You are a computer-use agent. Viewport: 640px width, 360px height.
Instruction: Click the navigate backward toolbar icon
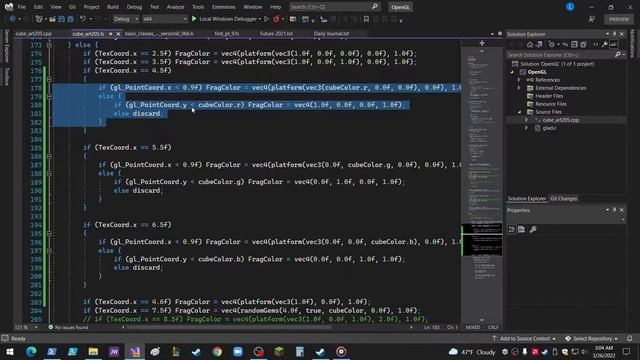[12, 19]
